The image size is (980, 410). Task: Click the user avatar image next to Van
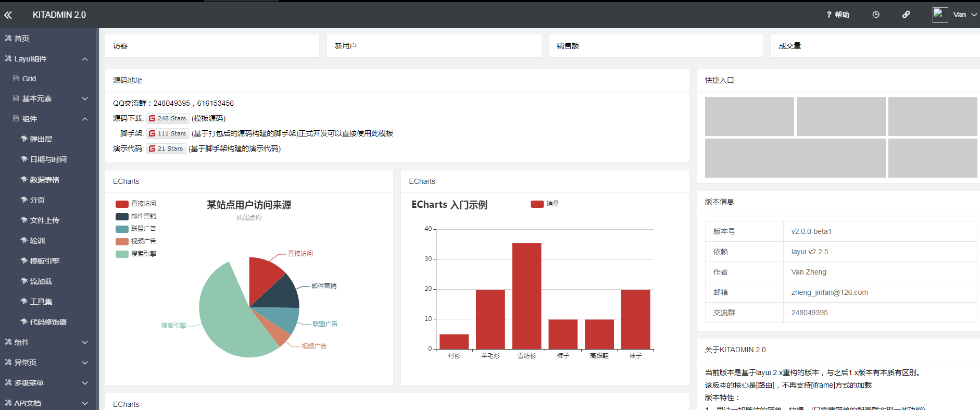939,15
